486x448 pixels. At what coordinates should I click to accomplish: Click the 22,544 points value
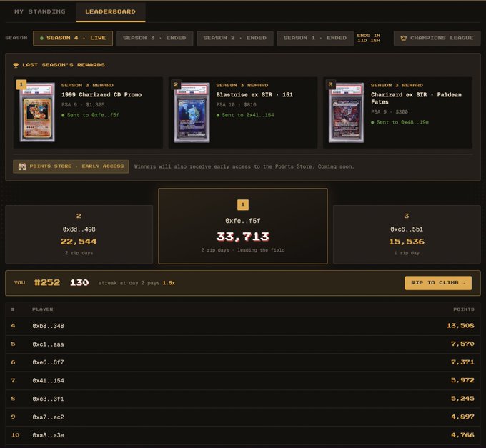pyautogui.click(x=79, y=242)
